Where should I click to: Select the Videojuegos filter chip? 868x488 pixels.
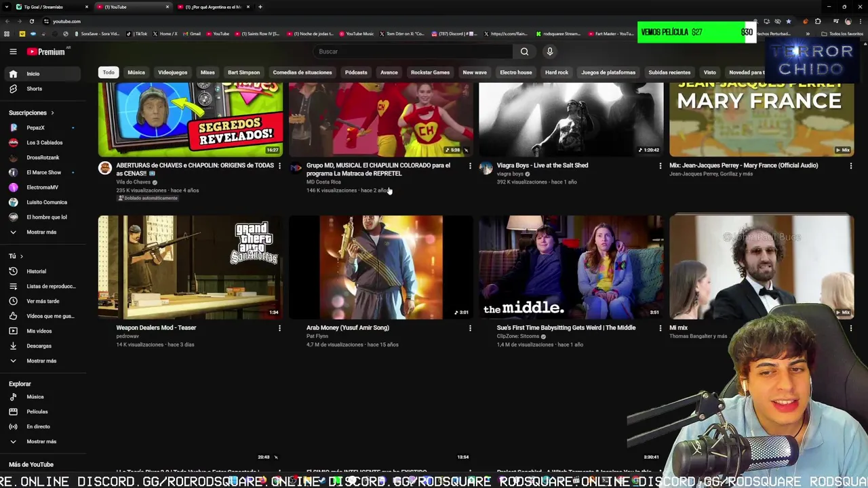click(x=172, y=73)
